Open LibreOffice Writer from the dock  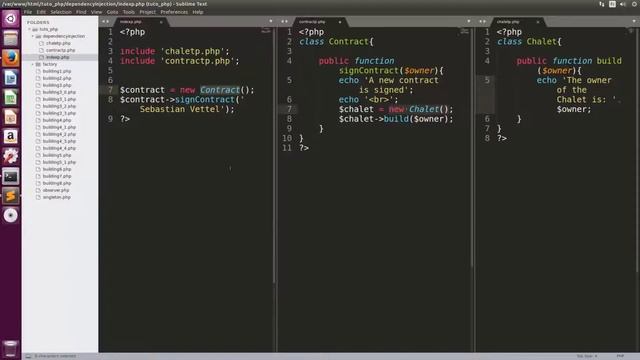pos(11,78)
